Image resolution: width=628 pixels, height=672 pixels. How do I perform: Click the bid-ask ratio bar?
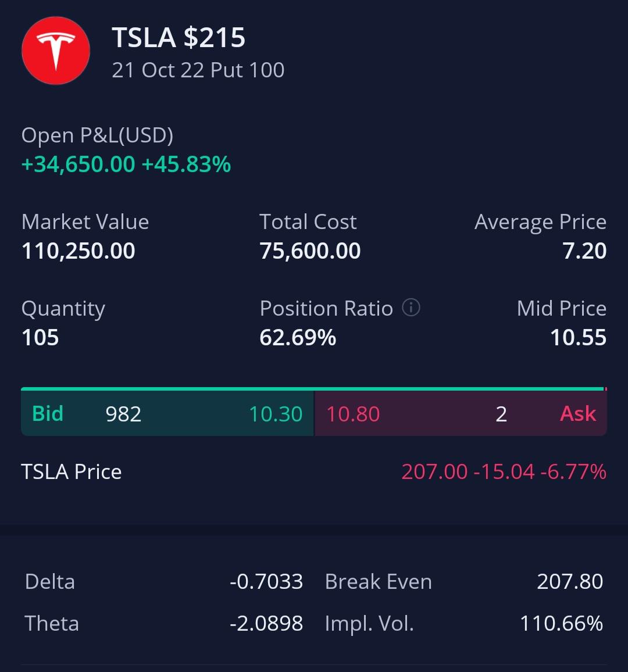[313, 388]
